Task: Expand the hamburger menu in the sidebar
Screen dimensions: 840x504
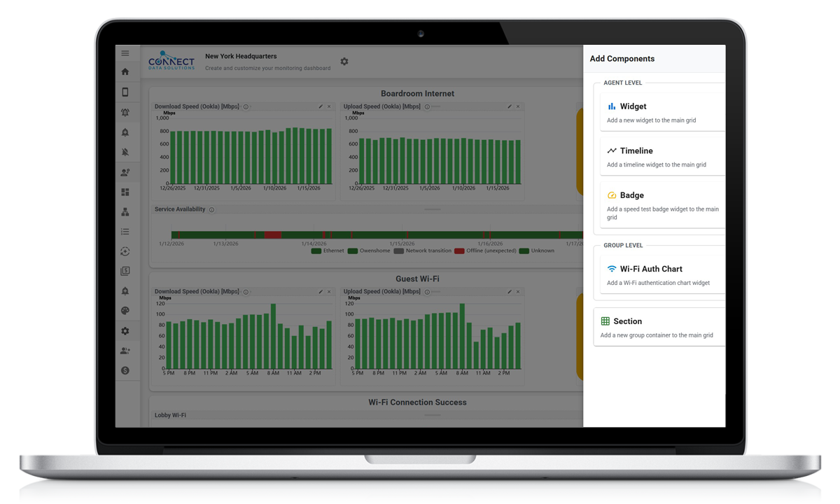Action: tap(125, 53)
